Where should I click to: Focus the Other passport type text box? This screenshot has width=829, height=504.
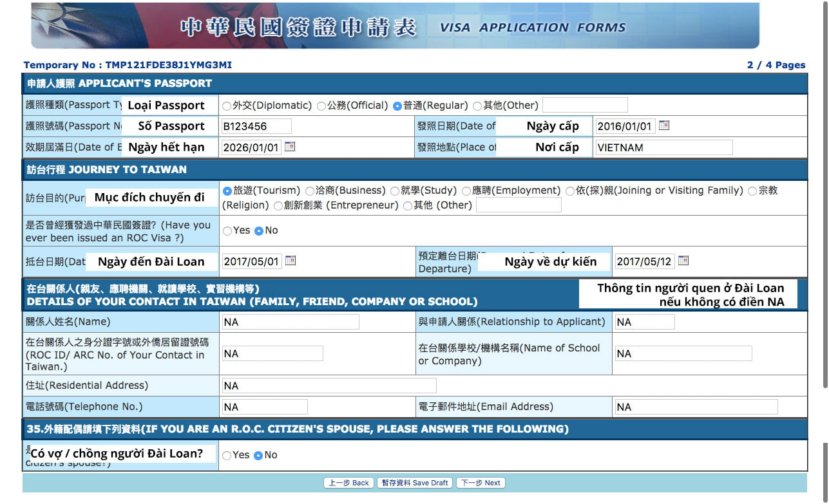(585, 105)
